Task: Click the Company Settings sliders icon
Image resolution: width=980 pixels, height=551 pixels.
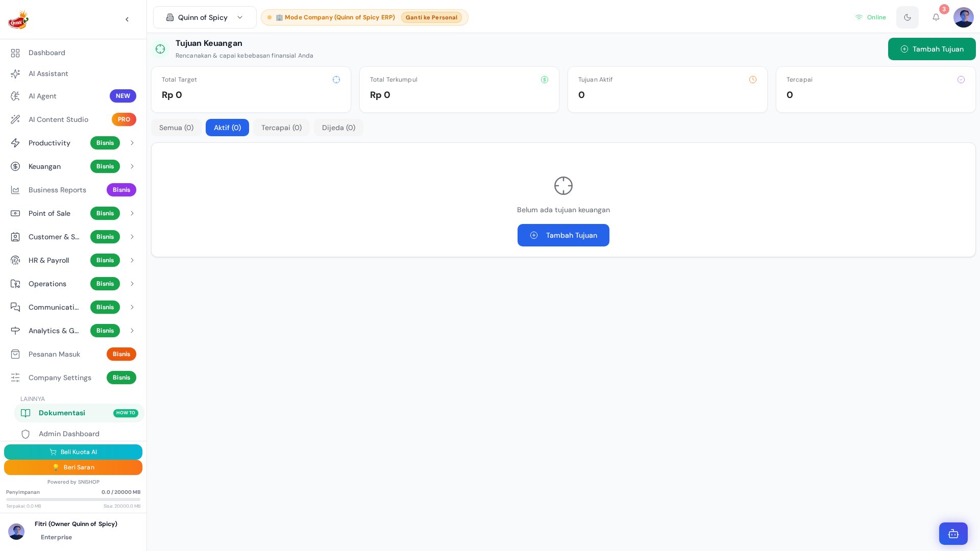Action: (15, 378)
